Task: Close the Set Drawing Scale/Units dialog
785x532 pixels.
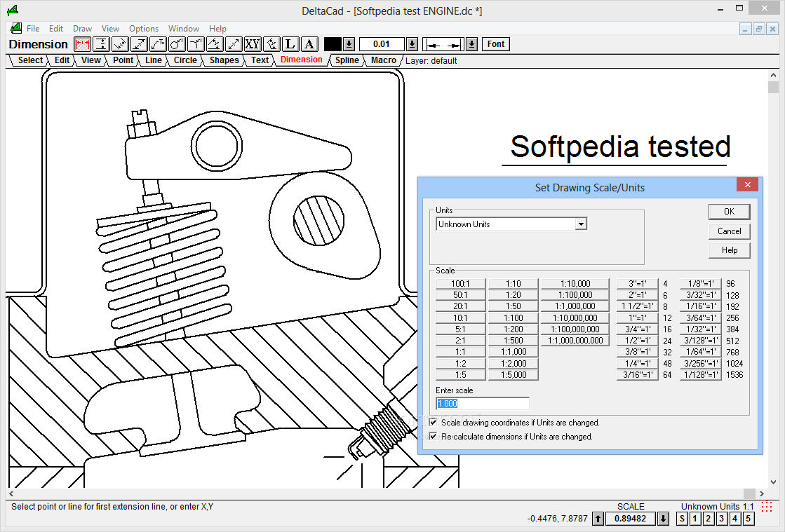Action: pyautogui.click(x=747, y=184)
